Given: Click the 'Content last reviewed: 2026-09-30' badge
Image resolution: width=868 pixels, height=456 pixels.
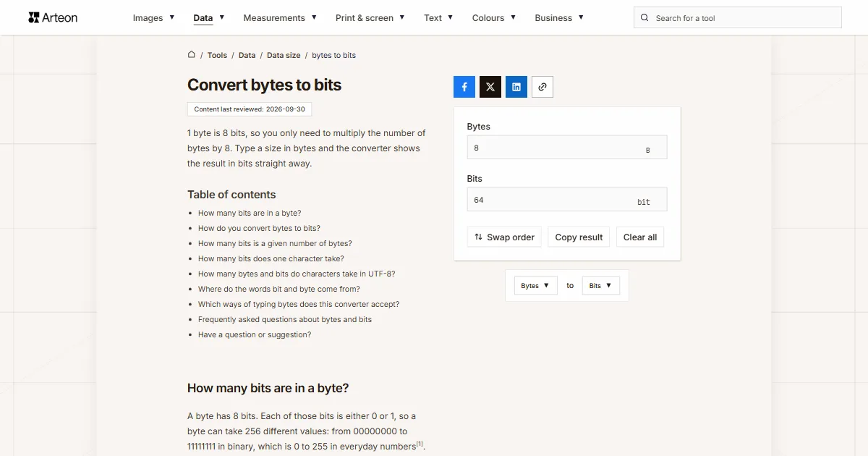Looking at the screenshot, I should pos(250,109).
